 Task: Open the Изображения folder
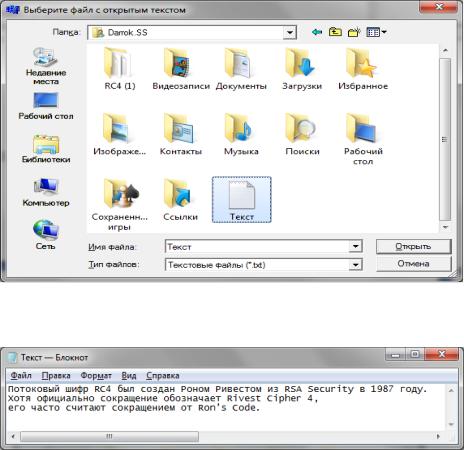point(120,134)
